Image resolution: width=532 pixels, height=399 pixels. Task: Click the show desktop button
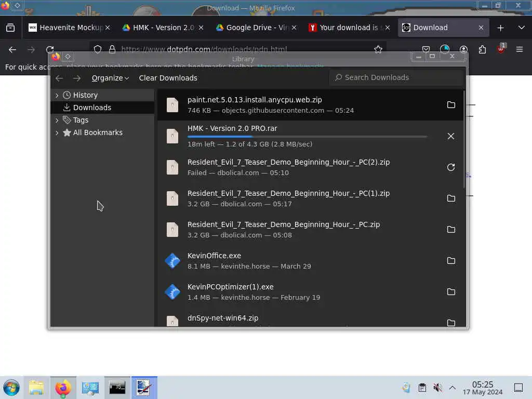(518, 388)
